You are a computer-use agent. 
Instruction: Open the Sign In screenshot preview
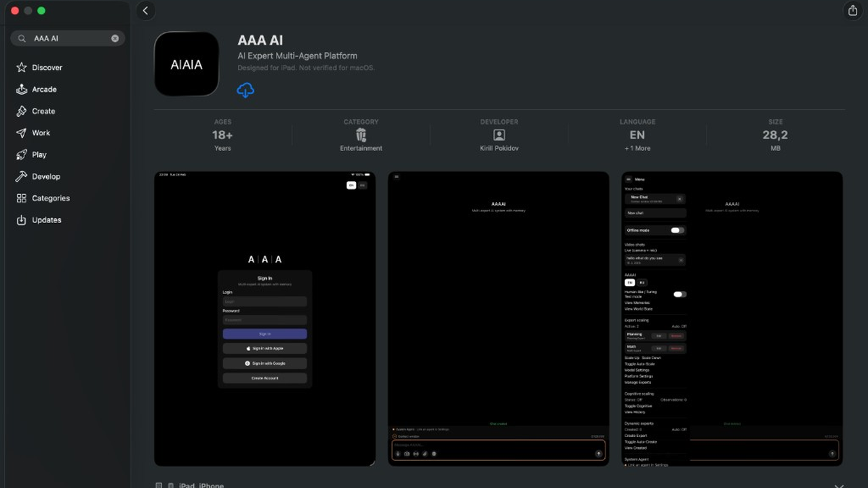point(264,319)
